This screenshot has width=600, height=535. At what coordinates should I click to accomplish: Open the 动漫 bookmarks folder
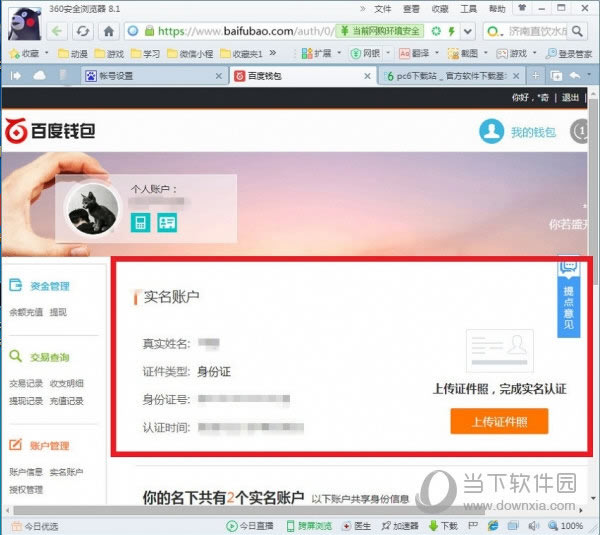[x=73, y=54]
